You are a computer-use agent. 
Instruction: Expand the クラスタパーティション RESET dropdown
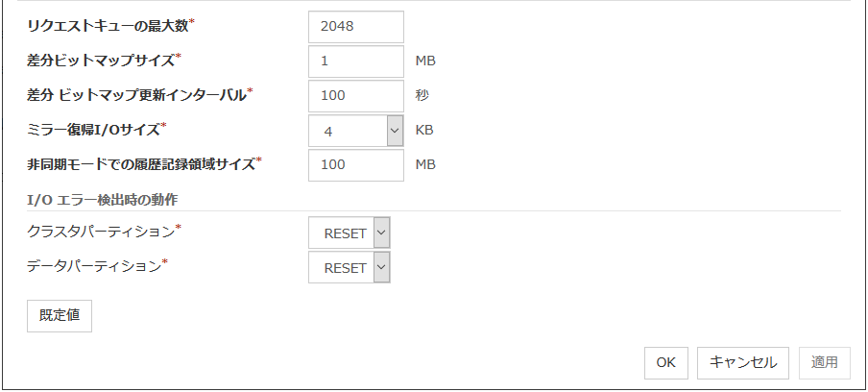point(350,233)
